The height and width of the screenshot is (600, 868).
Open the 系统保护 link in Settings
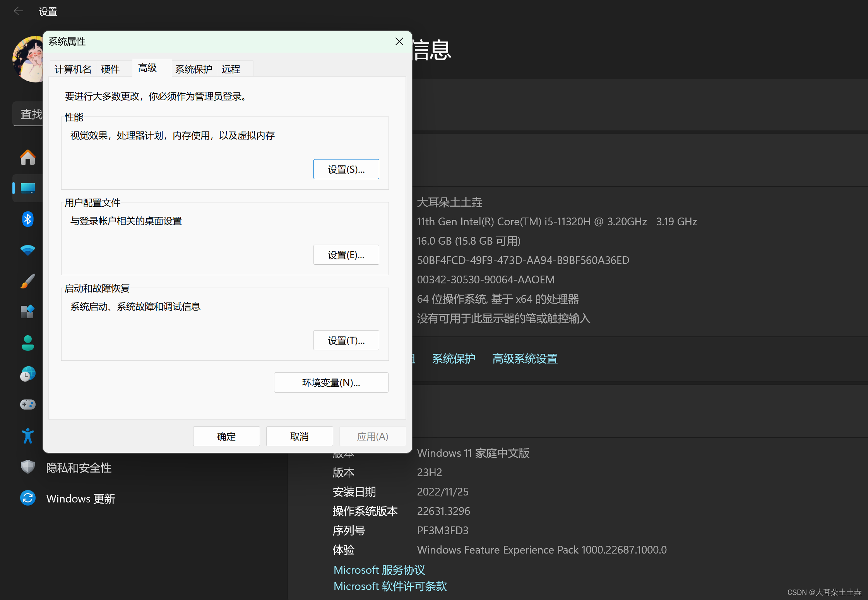pyautogui.click(x=454, y=358)
